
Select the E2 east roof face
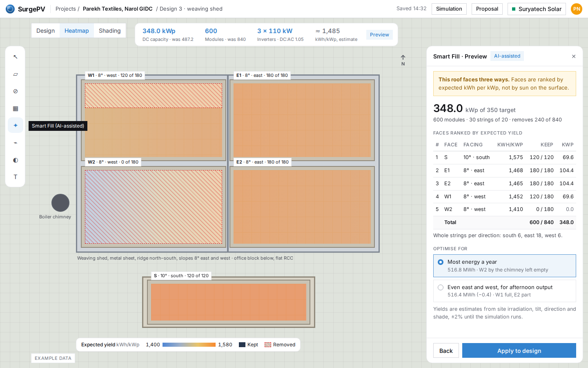coord(302,207)
